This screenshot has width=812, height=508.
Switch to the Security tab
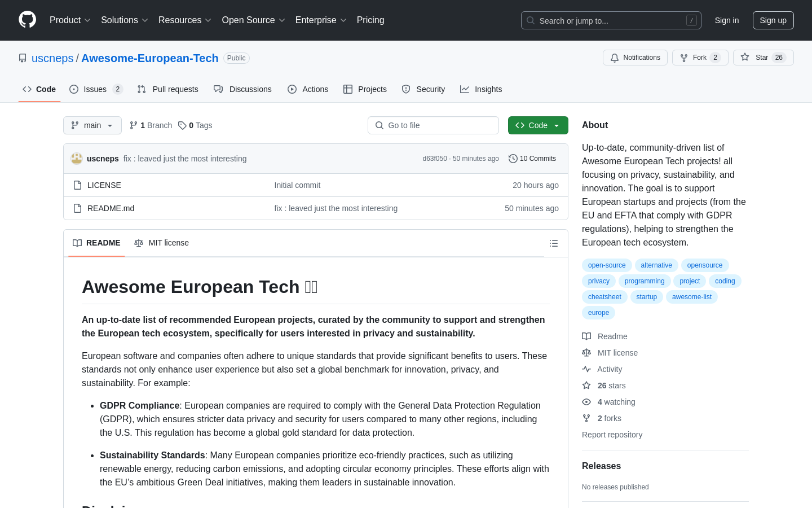(x=423, y=89)
